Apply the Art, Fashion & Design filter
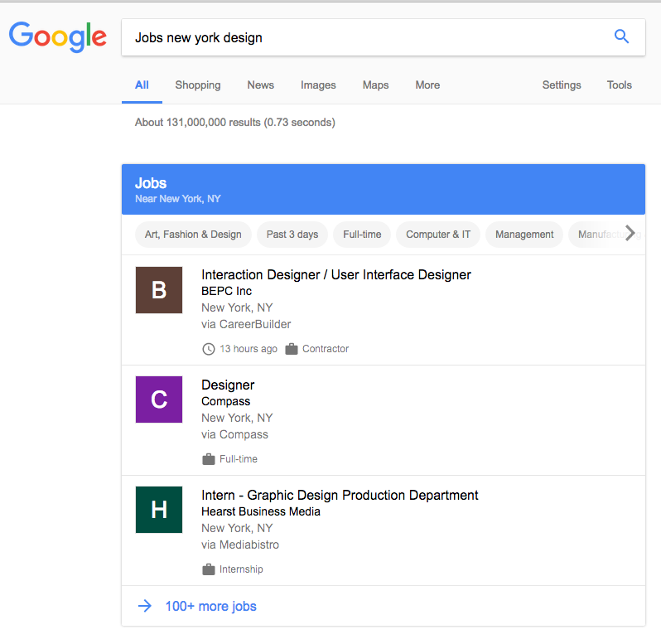661x644 pixels. 193,235
